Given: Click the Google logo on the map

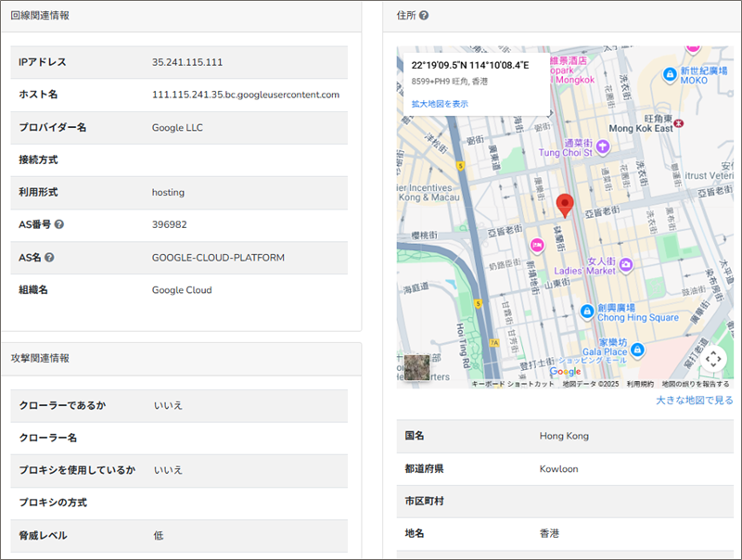Looking at the screenshot, I should [x=565, y=372].
